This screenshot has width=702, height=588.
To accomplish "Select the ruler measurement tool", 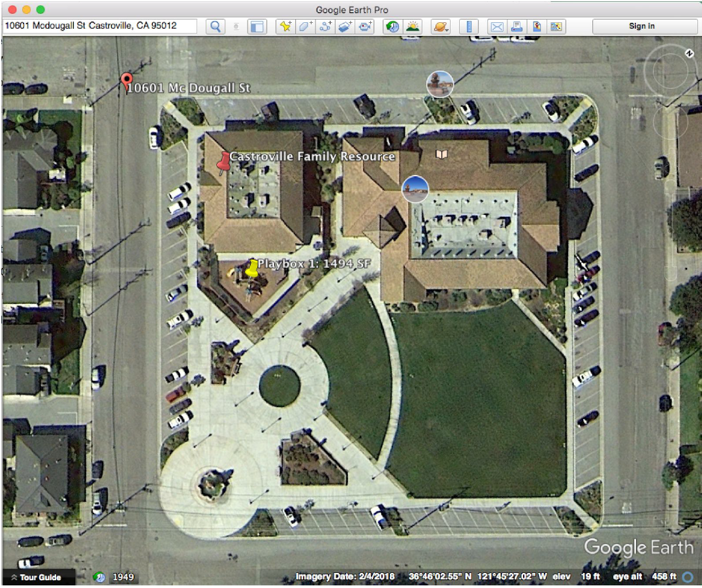I will (469, 27).
